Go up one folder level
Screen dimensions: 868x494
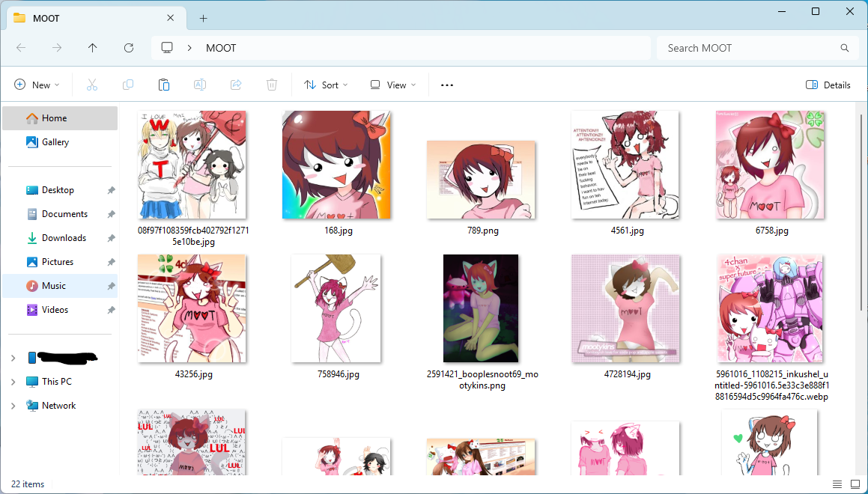pyautogui.click(x=92, y=48)
